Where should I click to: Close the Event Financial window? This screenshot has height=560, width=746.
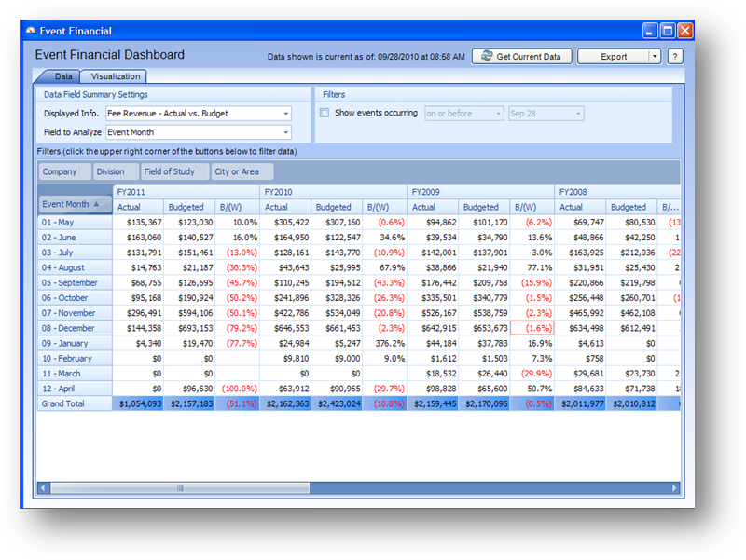684,31
